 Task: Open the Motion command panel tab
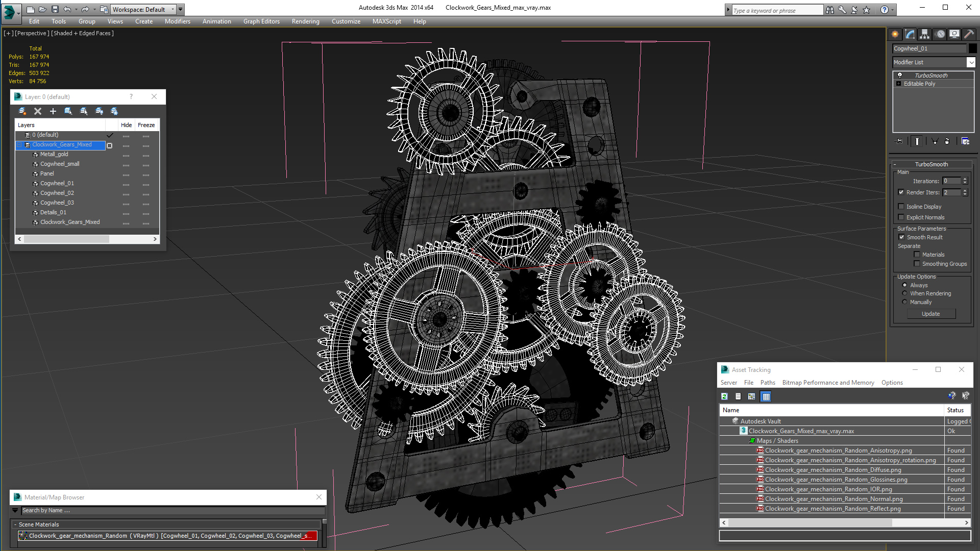point(940,34)
